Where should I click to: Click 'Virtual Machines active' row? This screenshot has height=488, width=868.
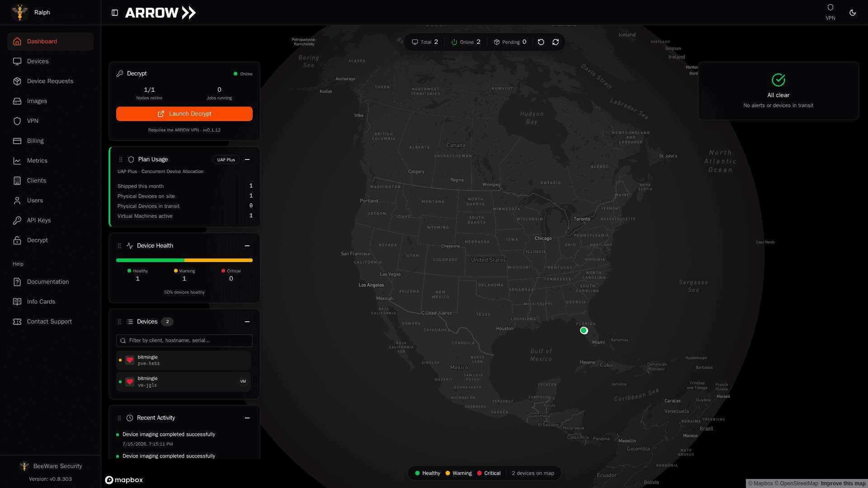(184, 216)
